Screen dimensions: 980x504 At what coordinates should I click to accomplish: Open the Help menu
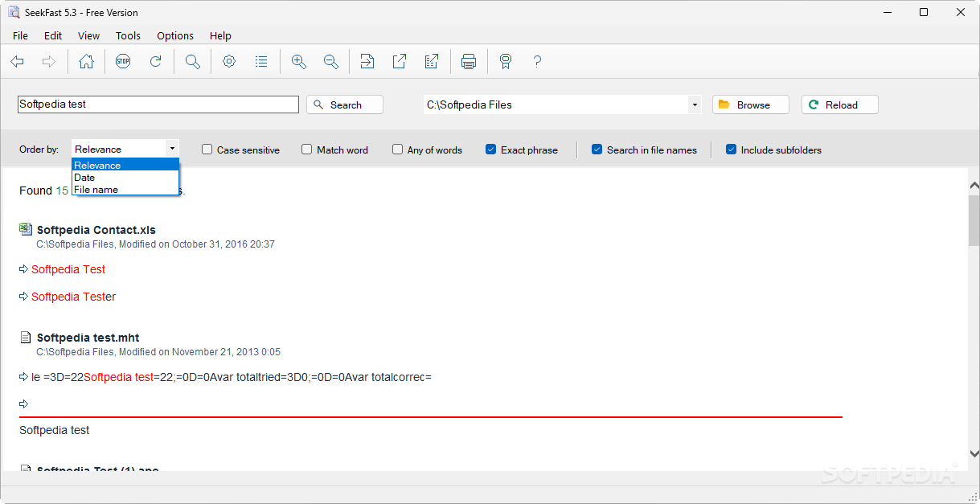220,35
